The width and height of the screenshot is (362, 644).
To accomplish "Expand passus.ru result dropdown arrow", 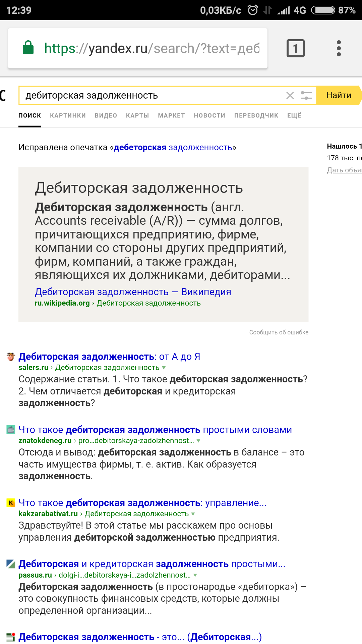I will pos(195,575).
